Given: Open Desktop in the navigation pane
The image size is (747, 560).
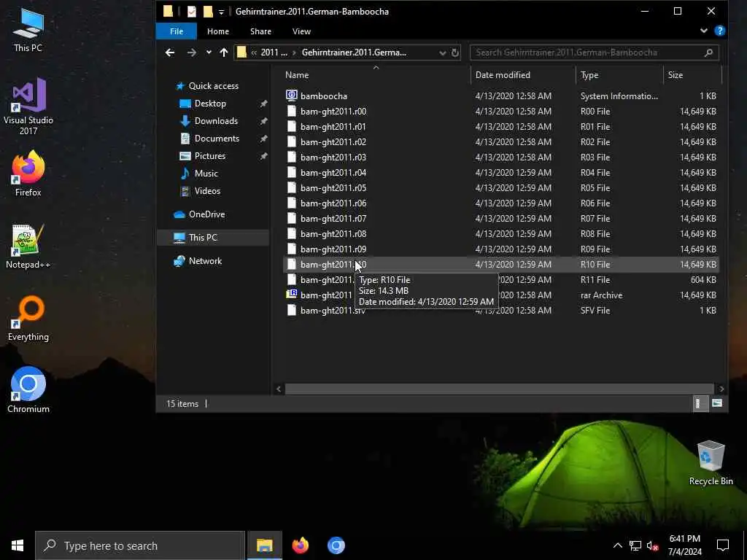Looking at the screenshot, I should pyautogui.click(x=210, y=104).
